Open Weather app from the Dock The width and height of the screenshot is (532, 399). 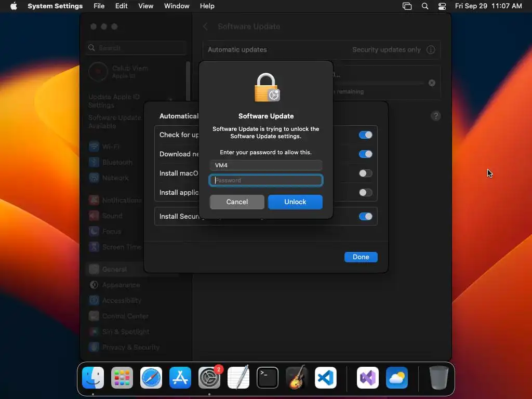397,378
